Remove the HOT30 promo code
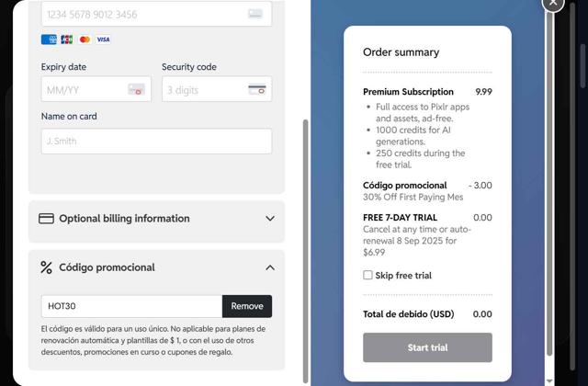This screenshot has height=386, width=588. point(247,306)
